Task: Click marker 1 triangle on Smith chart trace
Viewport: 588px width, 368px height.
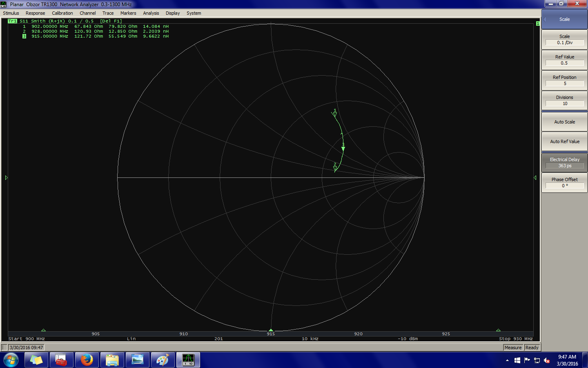Action: coord(335,114)
